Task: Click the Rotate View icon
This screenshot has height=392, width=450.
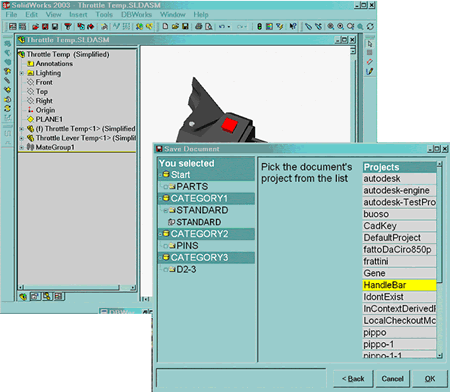Action: click(x=370, y=26)
